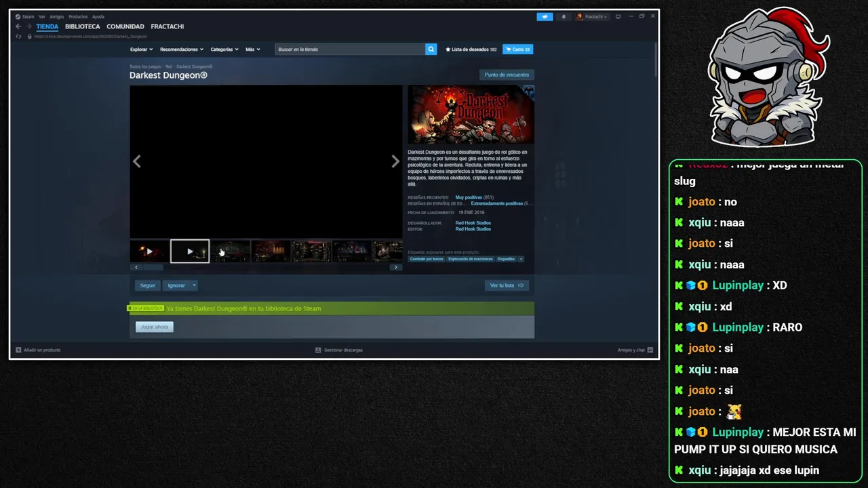Click the wishlist star icon
The width and height of the screenshot is (868, 488).
(448, 49)
